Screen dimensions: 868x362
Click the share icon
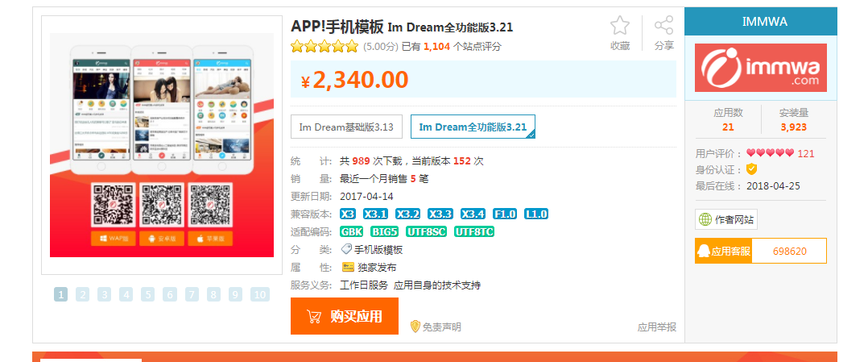(663, 26)
